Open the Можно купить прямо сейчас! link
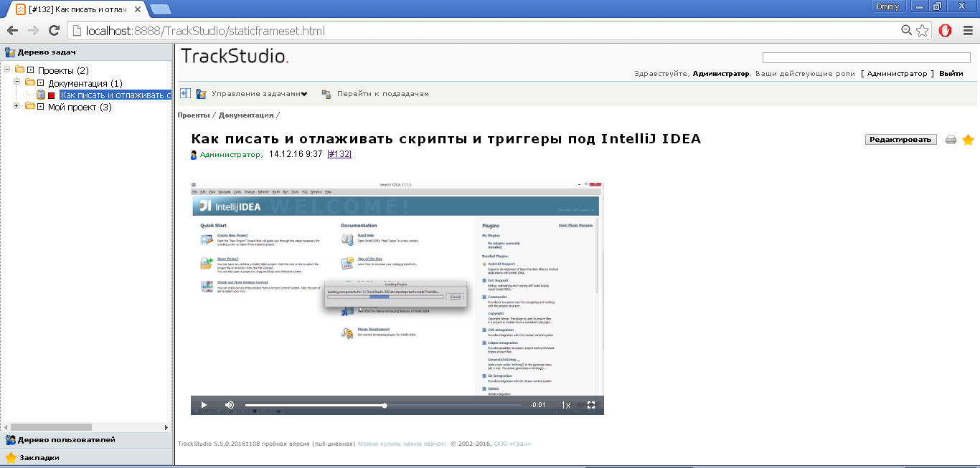The height and width of the screenshot is (468, 980). pyautogui.click(x=402, y=444)
